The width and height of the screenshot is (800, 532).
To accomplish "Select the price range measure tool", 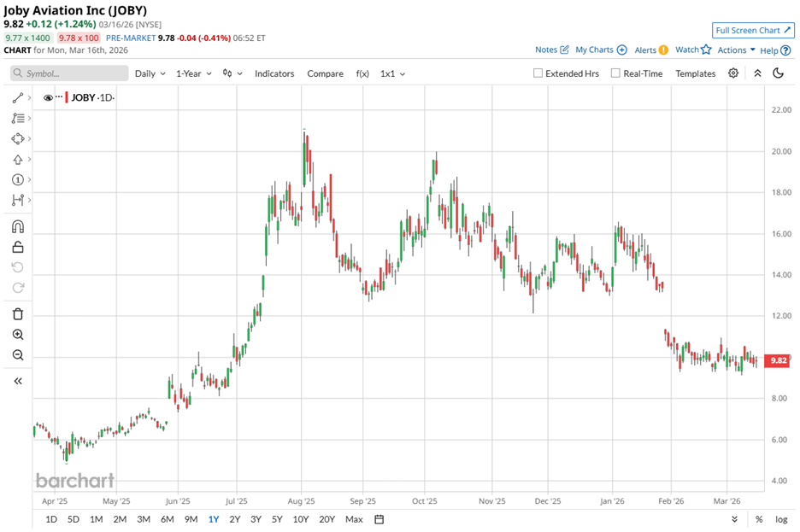I will click(x=18, y=200).
